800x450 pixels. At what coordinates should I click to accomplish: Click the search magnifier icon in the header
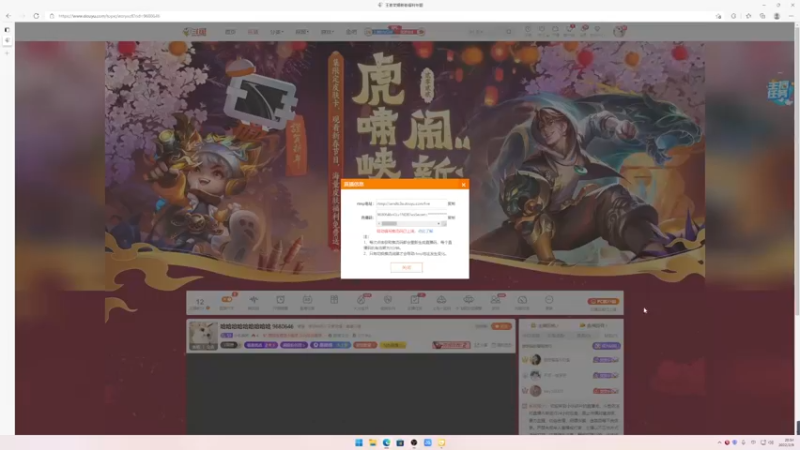[x=509, y=32]
